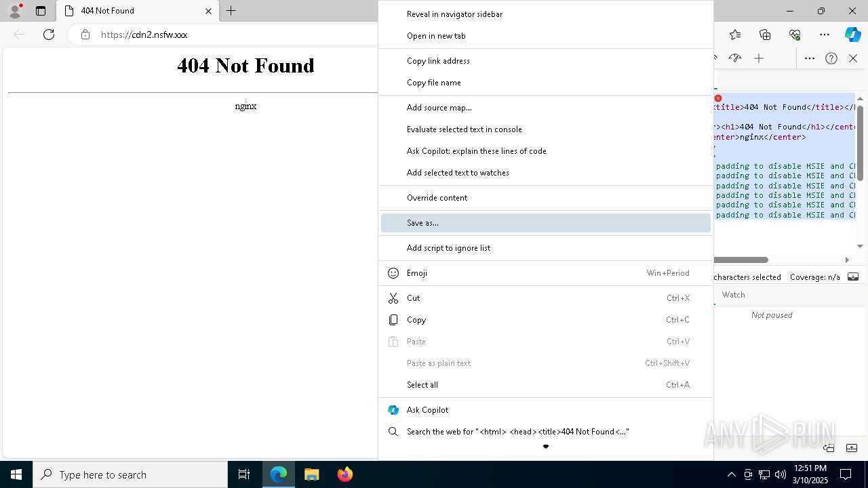Click Coverage: n/a status text
Image resolution: width=868 pixels, height=488 pixels.
(815, 277)
